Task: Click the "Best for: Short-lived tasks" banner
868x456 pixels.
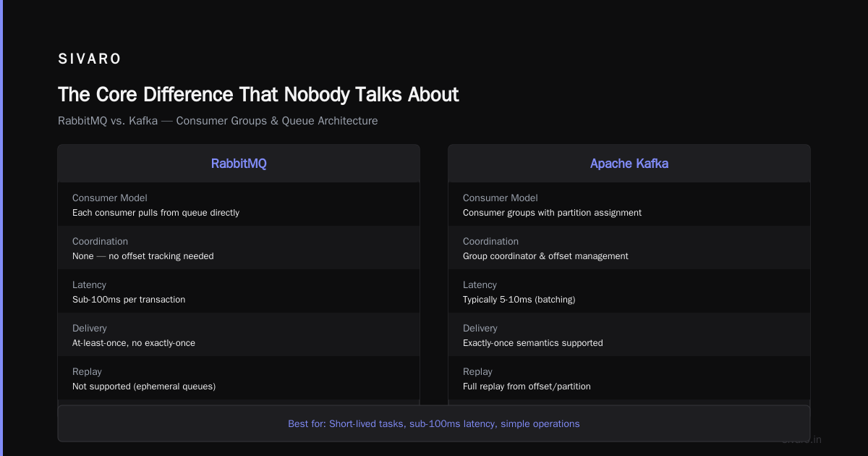Action: coord(434,423)
